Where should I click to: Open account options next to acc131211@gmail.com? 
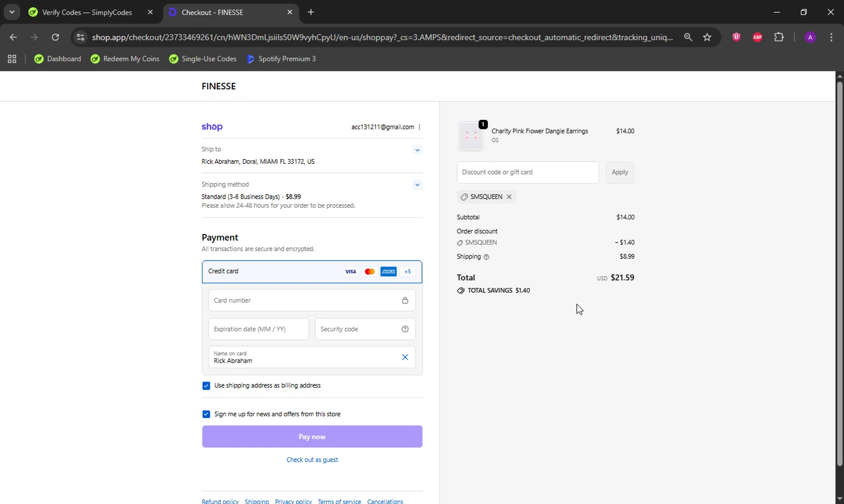click(x=419, y=127)
